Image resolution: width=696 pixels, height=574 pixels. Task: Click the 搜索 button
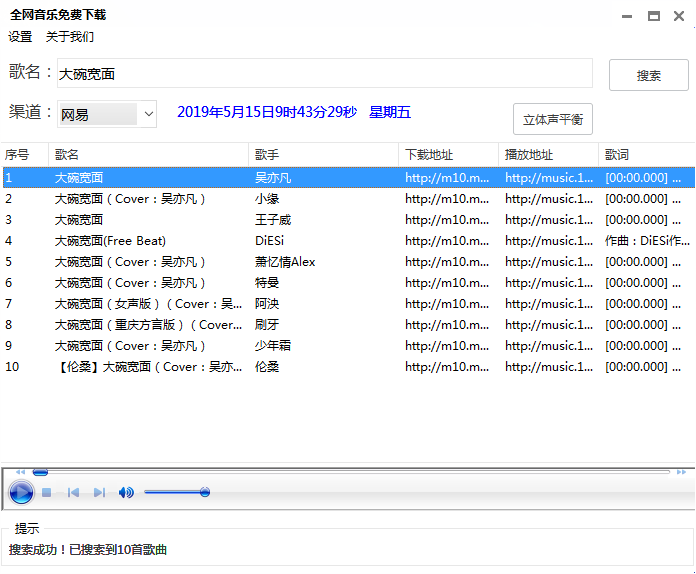point(649,75)
